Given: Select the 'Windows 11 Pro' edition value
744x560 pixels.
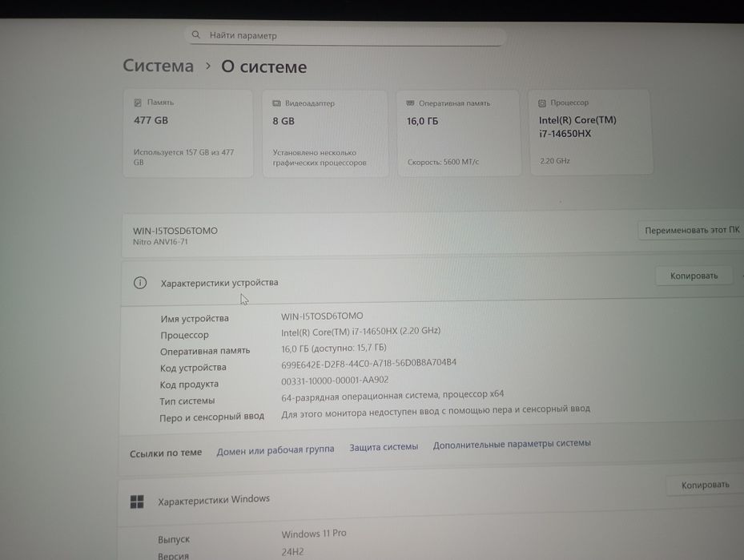Looking at the screenshot, I should coord(314,534).
